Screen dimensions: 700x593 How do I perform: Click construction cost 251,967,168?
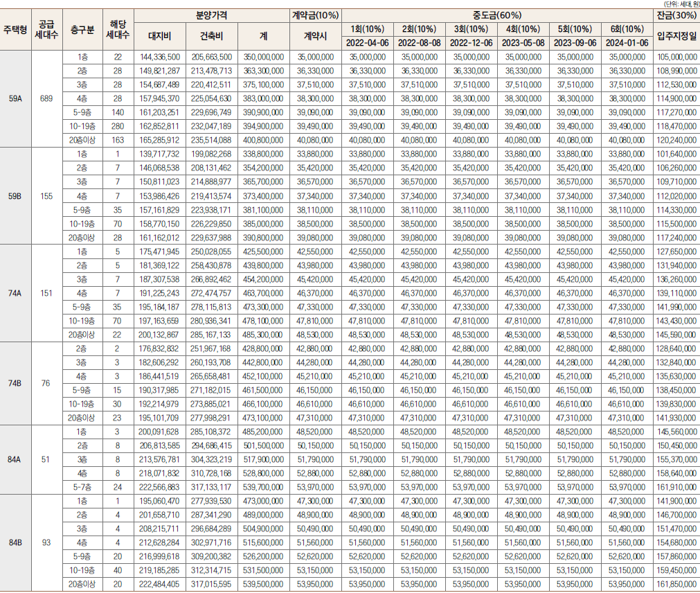211,348
